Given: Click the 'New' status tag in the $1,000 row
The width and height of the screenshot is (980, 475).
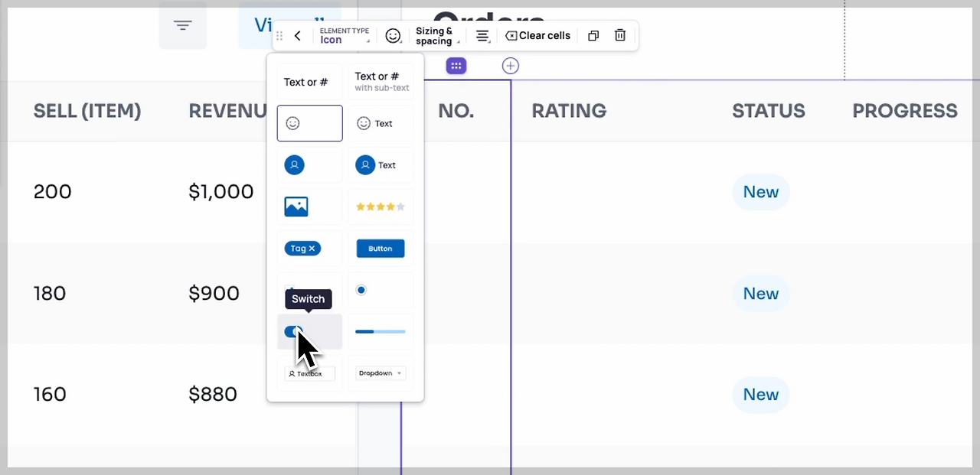Looking at the screenshot, I should pyautogui.click(x=761, y=192).
